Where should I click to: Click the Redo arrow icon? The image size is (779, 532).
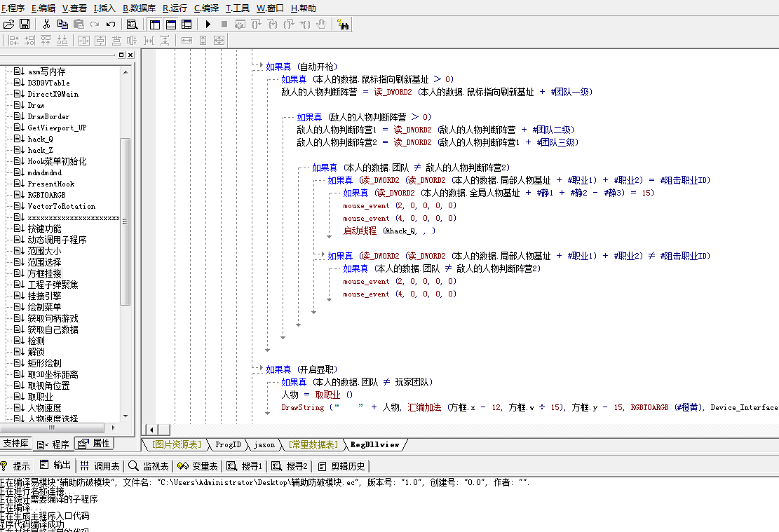point(95,24)
